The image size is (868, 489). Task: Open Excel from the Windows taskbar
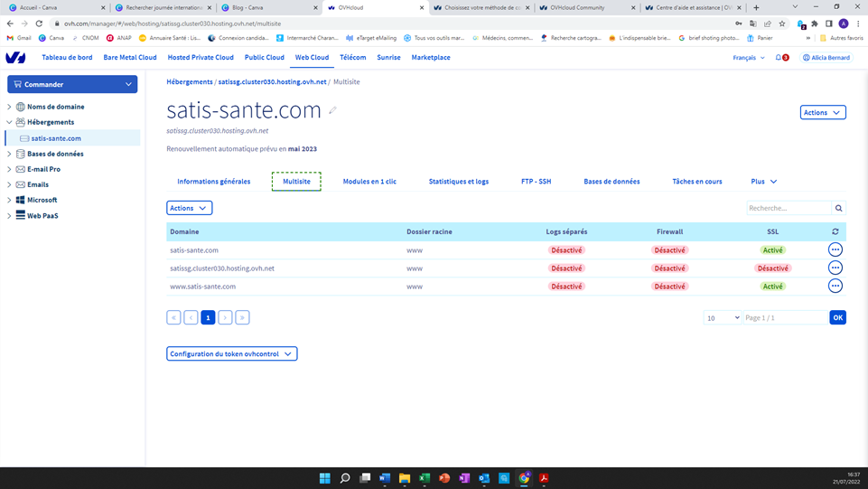(x=425, y=478)
